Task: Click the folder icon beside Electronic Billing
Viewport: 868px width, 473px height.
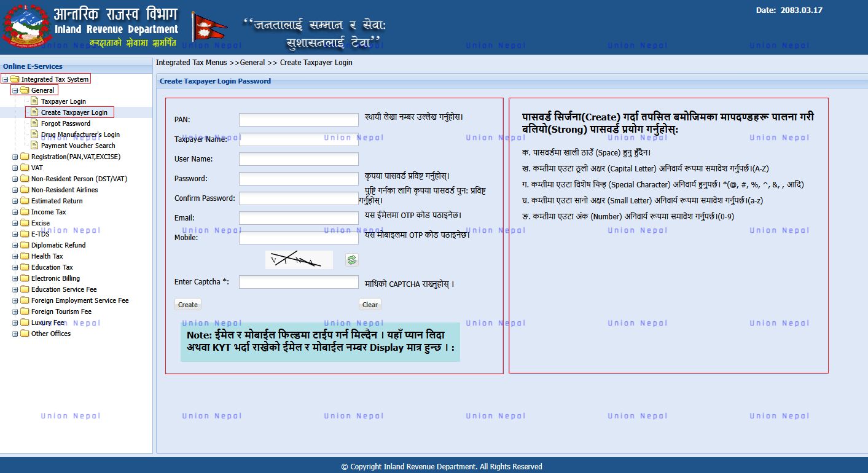Action: [x=25, y=278]
